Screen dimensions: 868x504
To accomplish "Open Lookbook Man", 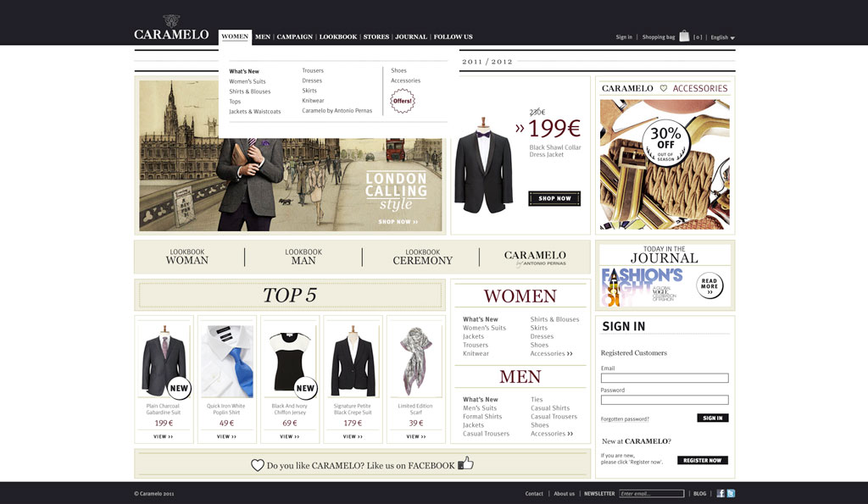I will click(x=303, y=257).
